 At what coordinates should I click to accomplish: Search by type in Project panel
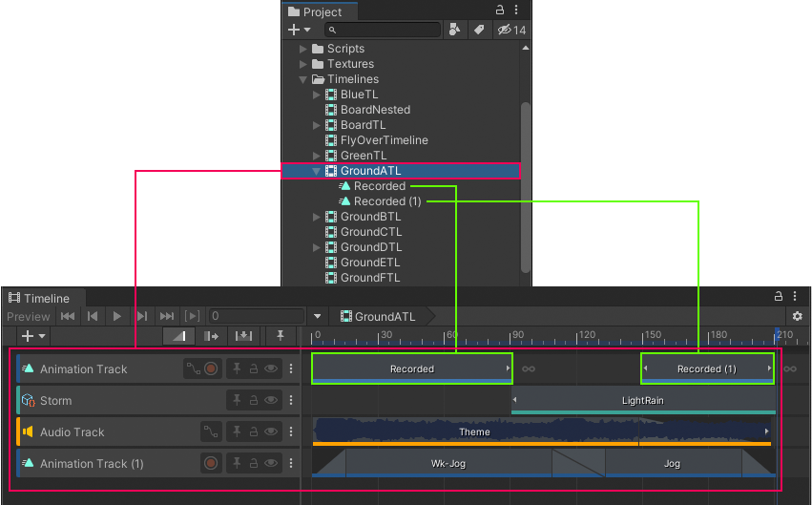455,31
